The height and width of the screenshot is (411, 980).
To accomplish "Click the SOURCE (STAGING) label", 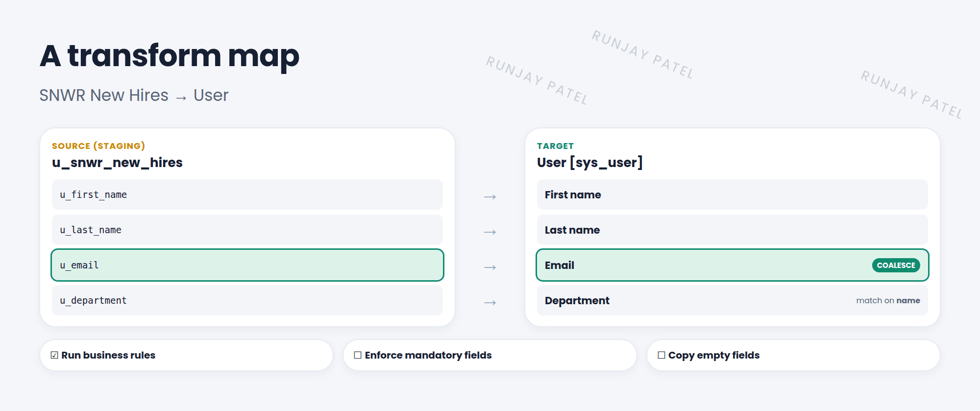I will coord(98,146).
